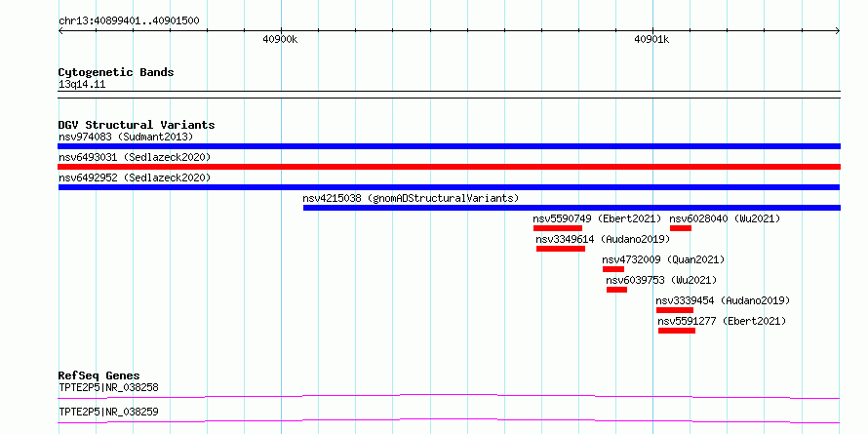This screenshot has height=434, width=868.
Task: Click the 40900k ruler position label
Action: (x=280, y=39)
